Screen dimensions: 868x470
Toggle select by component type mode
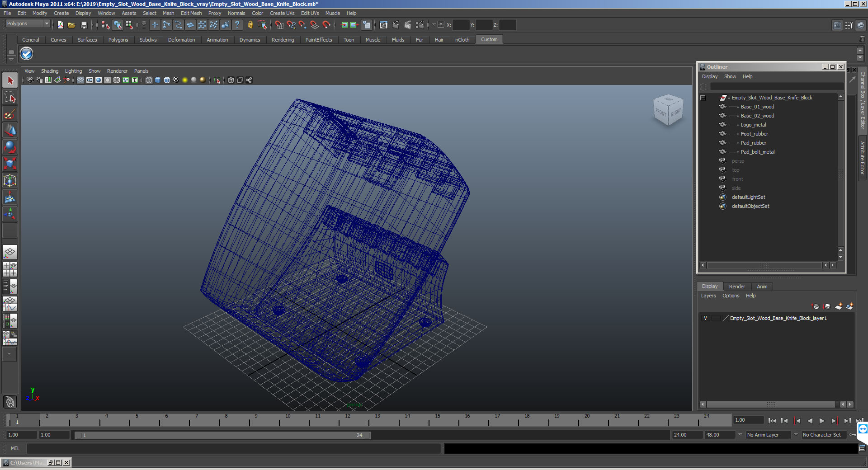[129, 25]
